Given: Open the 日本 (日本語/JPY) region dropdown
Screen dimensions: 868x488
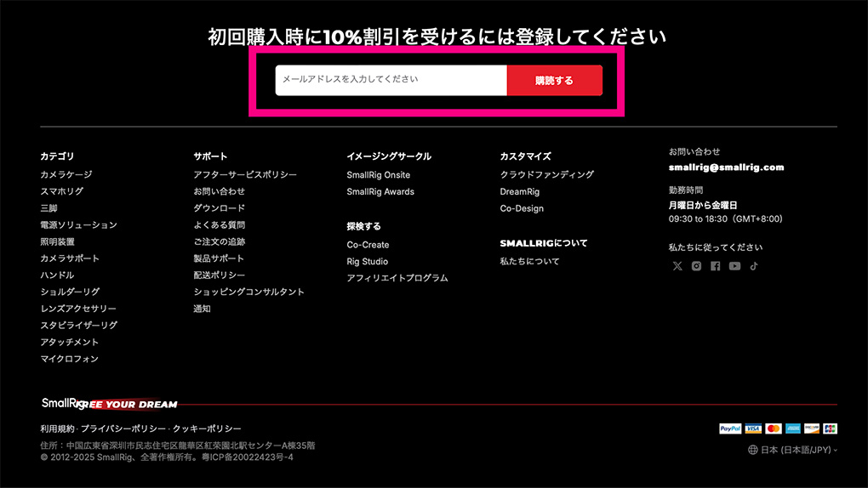Looking at the screenshot, I should click(798, 450).
